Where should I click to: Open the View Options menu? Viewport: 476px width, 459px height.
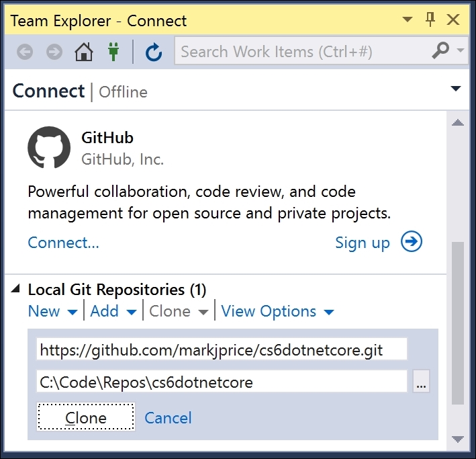[277, 311]
